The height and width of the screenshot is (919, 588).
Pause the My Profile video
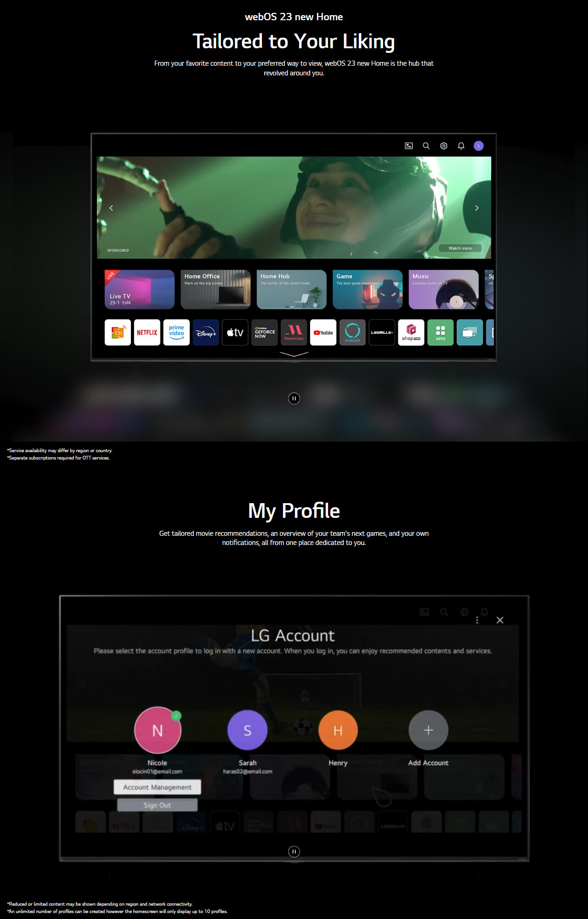[294, 851]
